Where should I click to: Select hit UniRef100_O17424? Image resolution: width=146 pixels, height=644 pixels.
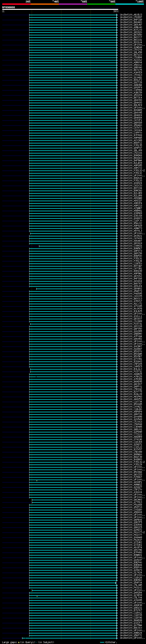131,573
